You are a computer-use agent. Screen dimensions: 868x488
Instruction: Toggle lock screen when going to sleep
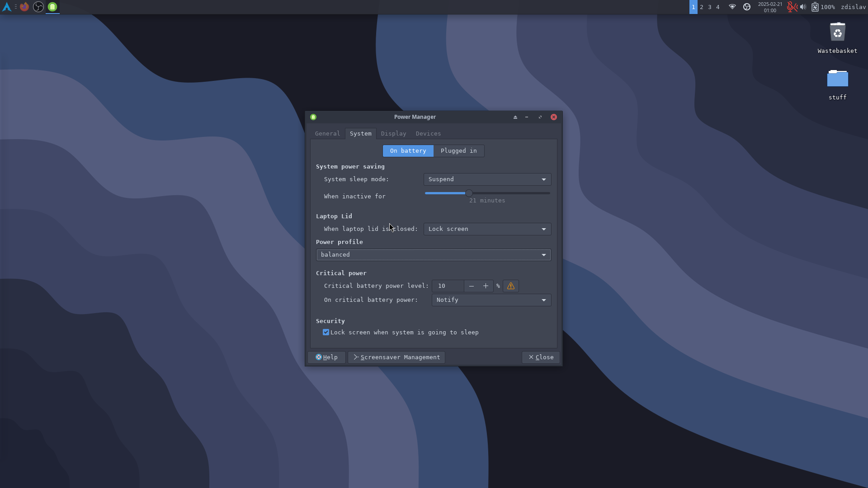pyautogui.click(x=326, y=332)
